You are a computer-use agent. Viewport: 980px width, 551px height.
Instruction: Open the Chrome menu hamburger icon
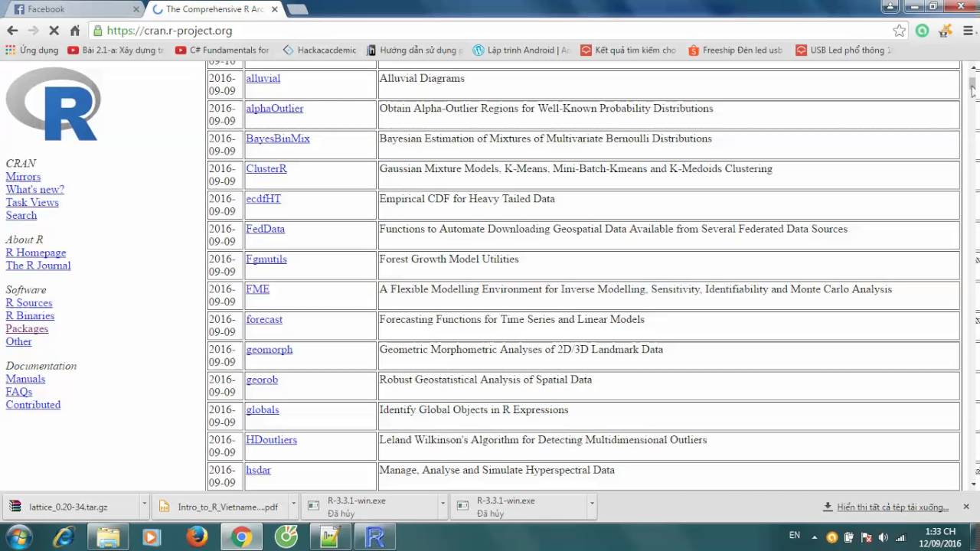coord(969,31)
